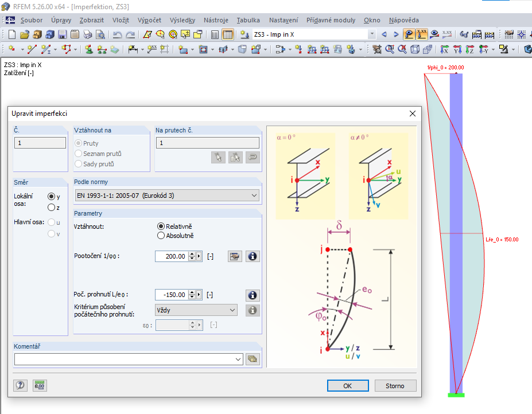Cancel the dialog with Storno

(x=395, y=385)
